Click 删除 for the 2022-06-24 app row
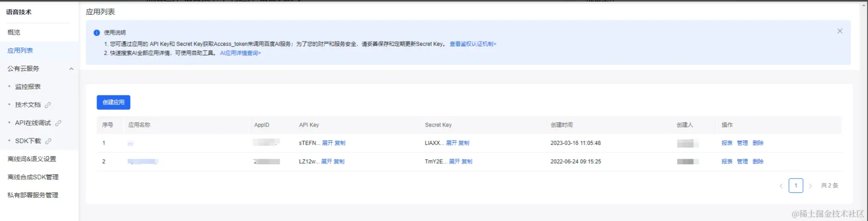This screenshot has width=868, height=221. (x=758, y=161)
